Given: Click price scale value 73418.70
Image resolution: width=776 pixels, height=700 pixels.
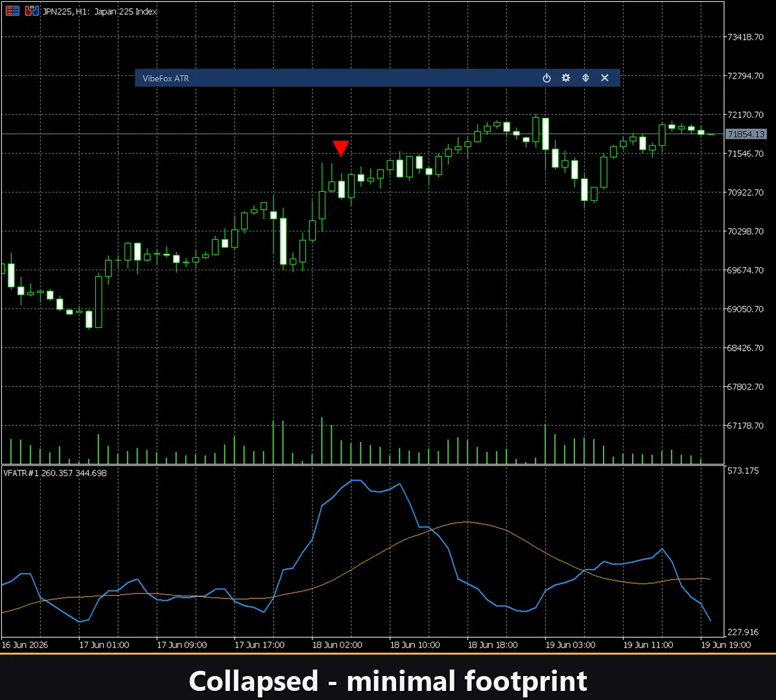Looking at the screenshot, I should point(746,37).
